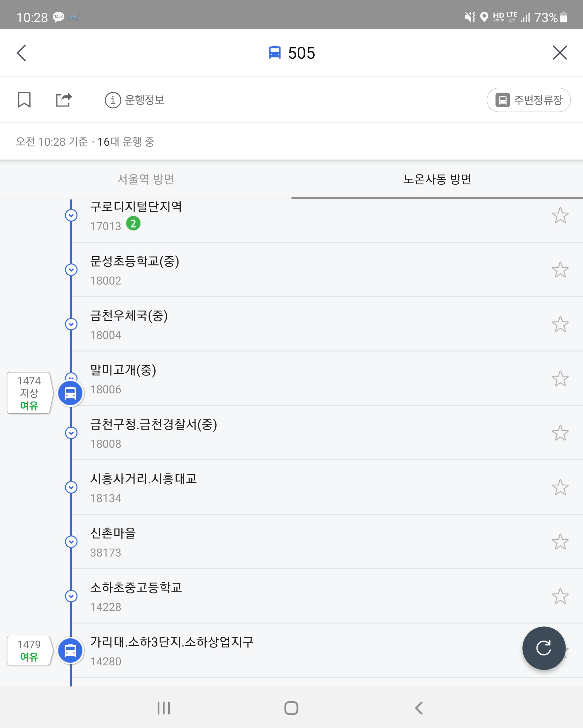Favorite the 구로디지털단지역 stop star
583x728 pixels.
pyautogui.click(x=560, y=215)
